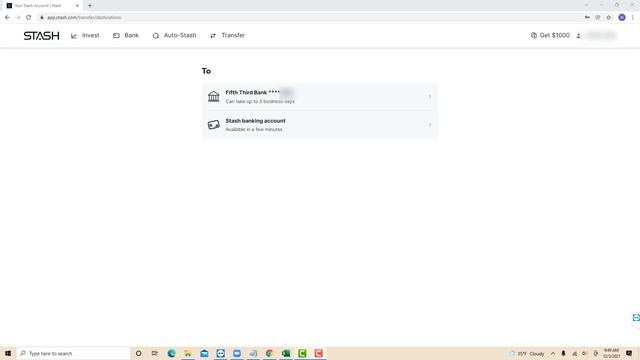
Task: Show hidden system tray icons
Action: click(x=553, y=353)
